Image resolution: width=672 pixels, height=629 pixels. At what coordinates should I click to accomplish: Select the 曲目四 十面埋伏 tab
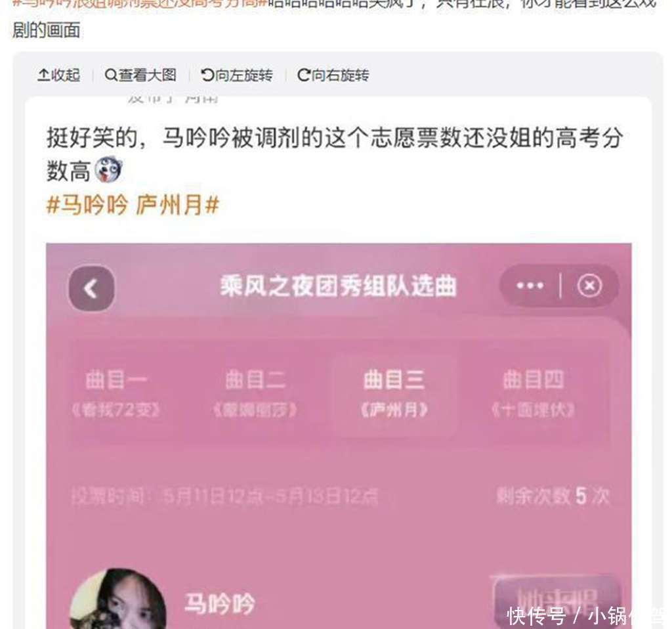click(x=534, y=393)
